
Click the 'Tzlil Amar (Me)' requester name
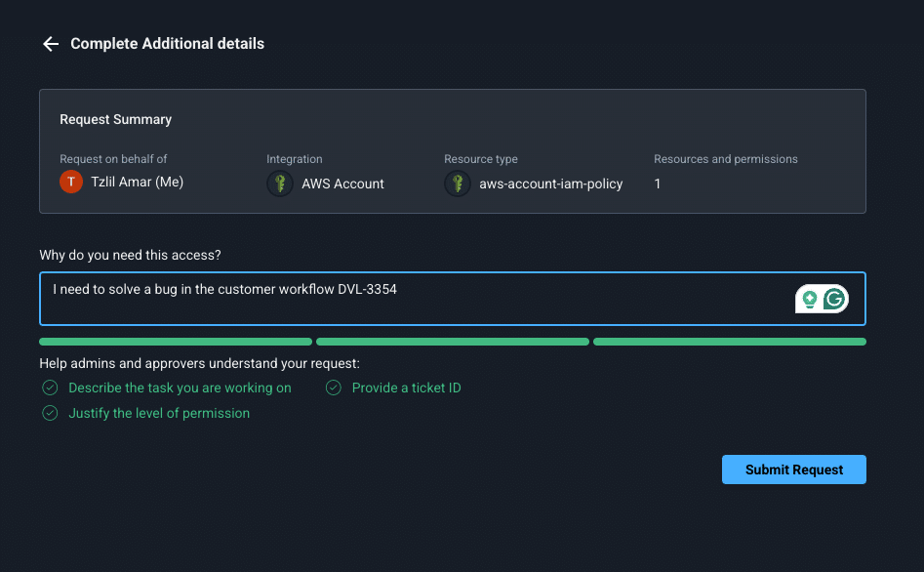pos(137,183)
